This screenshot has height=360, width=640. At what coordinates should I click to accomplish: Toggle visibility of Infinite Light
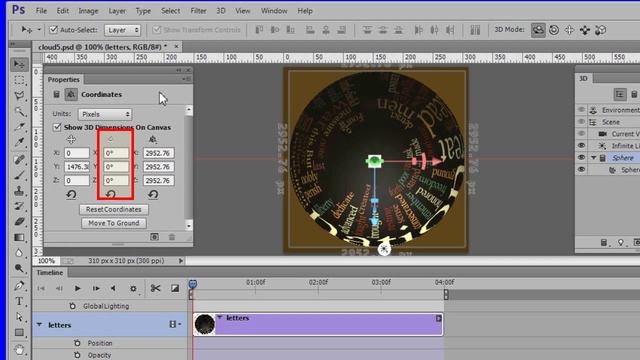[582, 146]
